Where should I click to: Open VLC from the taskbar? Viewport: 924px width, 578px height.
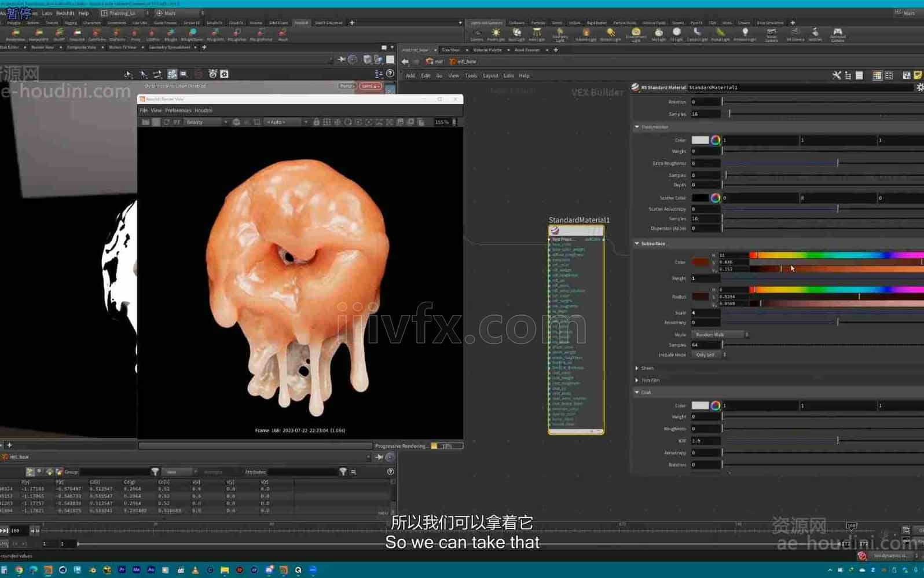point(195,570)
